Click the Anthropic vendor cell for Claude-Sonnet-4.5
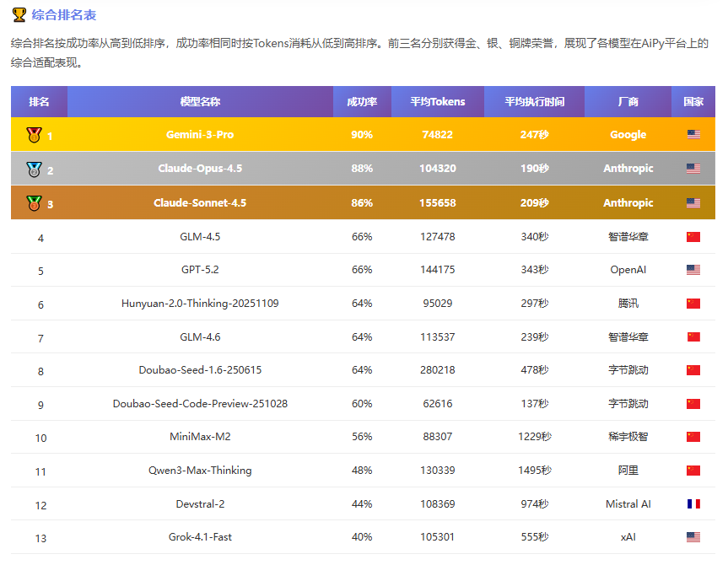This screenshot has width=728, height=565. point(628,203)
